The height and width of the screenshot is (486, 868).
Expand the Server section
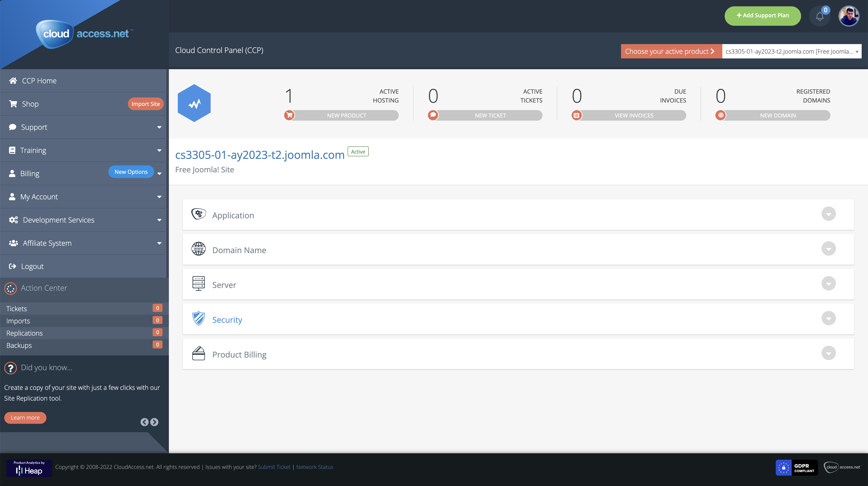click(x=829, y=283)
